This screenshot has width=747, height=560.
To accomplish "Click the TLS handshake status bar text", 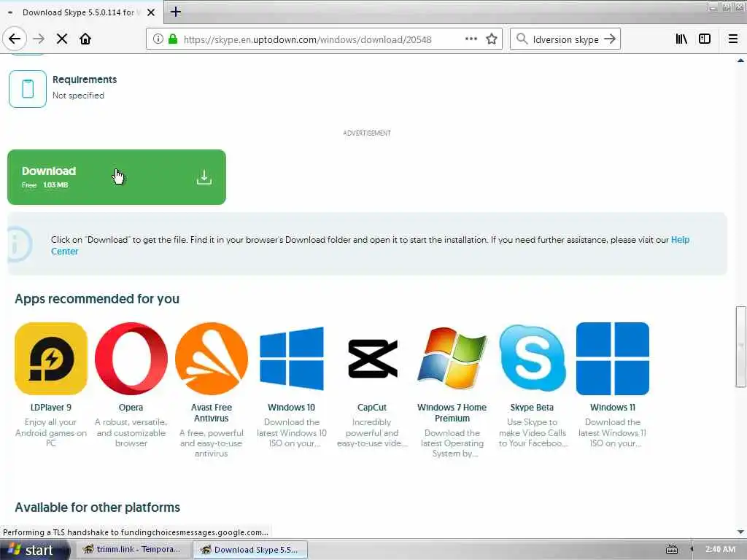I will click(x=136, y=532).
